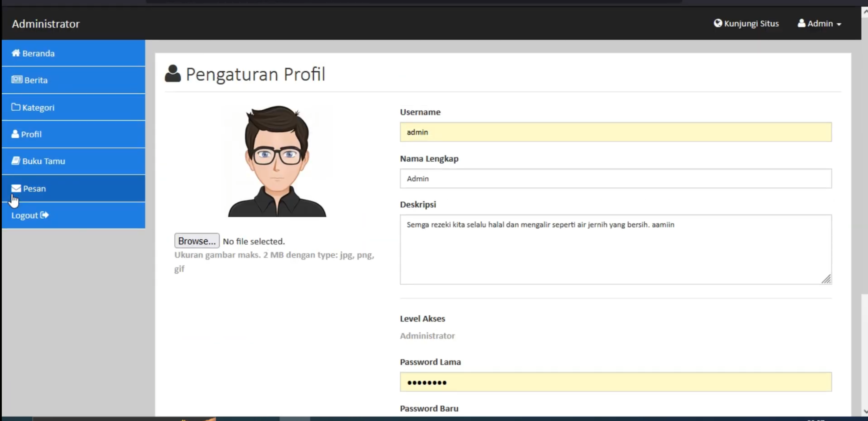Click the person icon beside Pengaturan Profil
Screen dimensions: 868x421
pyautogui.click(x=173, y=73)
